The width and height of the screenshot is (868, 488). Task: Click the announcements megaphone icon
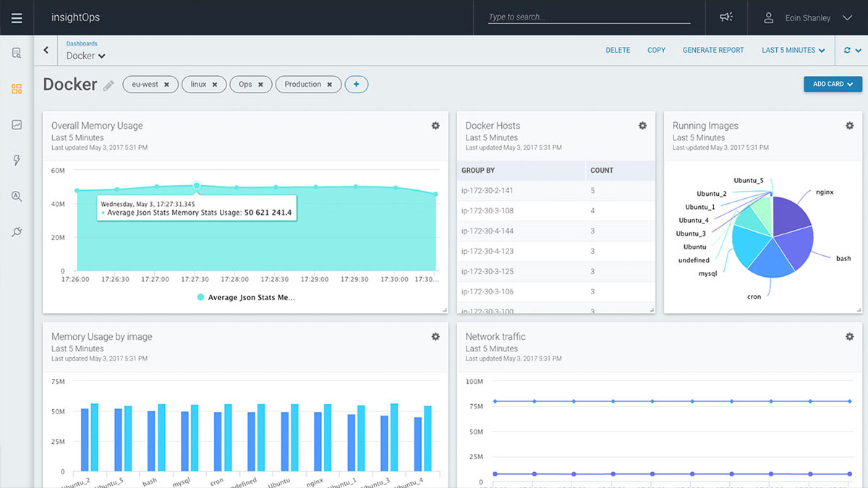tap(726, 18)
